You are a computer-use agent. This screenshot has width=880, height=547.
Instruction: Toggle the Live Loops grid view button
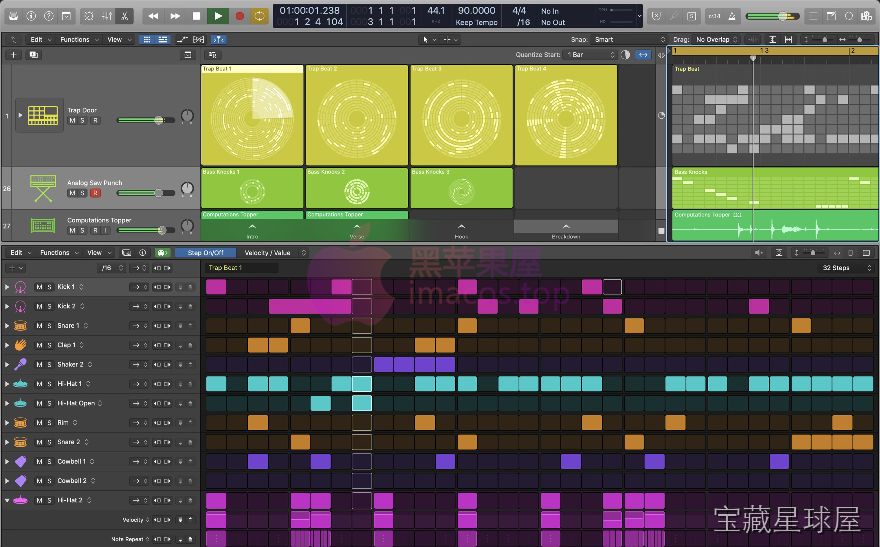pyautogui.click(x=147, y=39)
